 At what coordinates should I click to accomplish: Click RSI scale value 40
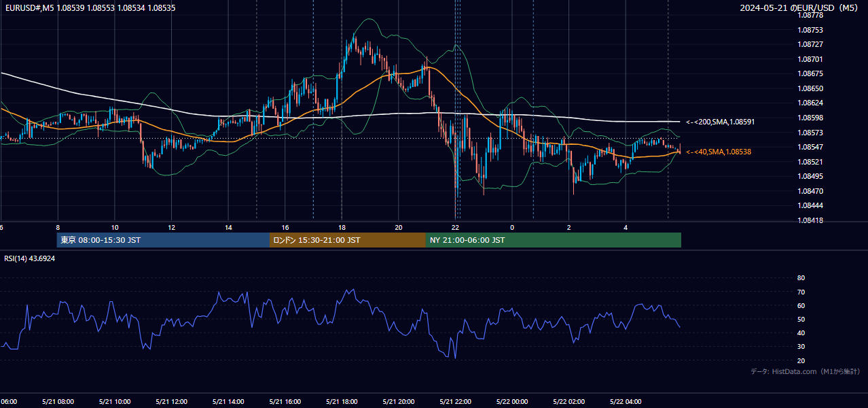[x=801, y=333]
